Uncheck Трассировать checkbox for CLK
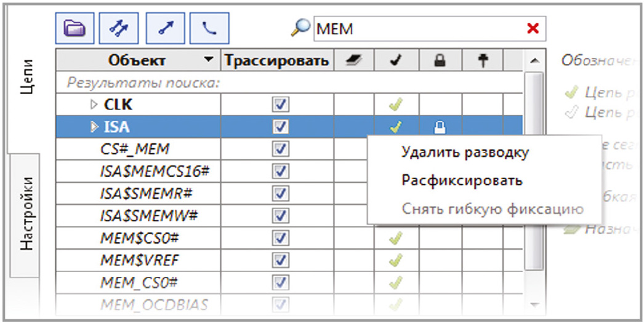644x323 pixels. point(281,105)
